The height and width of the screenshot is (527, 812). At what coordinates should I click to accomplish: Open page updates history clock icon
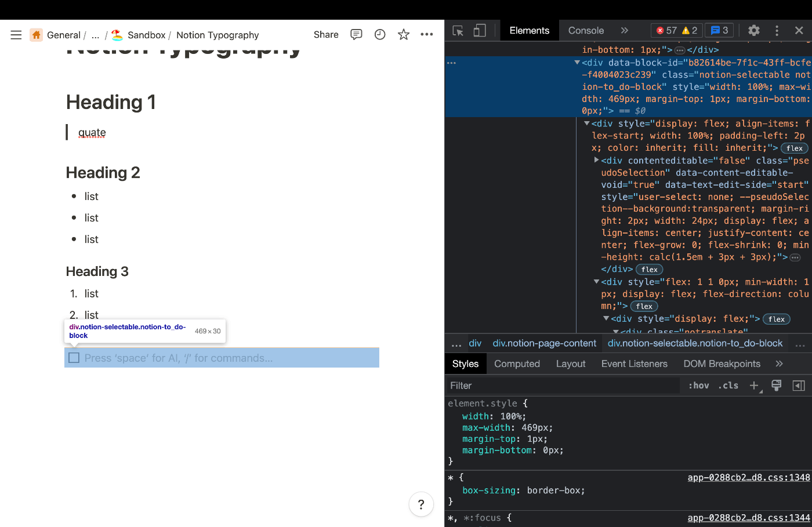[380, 34]
